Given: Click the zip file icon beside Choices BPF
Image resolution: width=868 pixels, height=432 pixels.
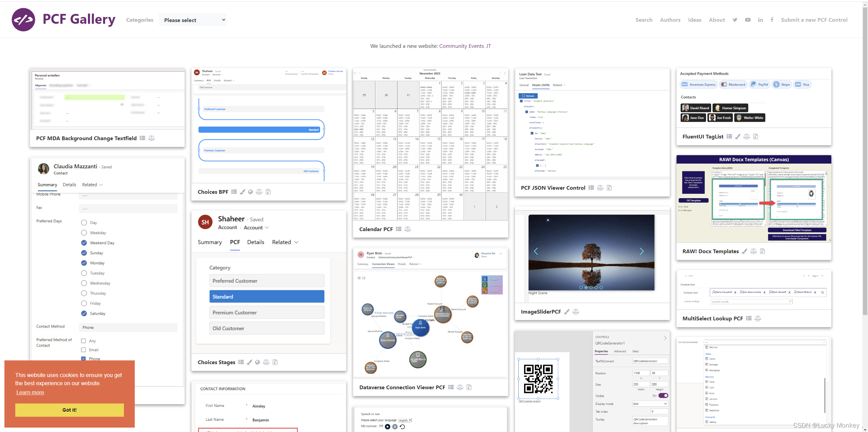Looking at the screenshot, I should [268, 192].
